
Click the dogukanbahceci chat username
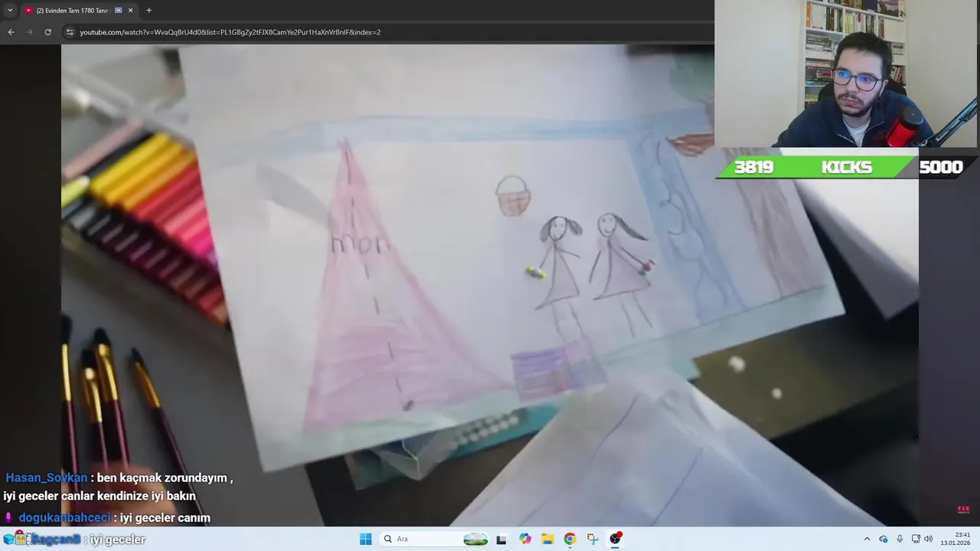(x=64, y=518)
